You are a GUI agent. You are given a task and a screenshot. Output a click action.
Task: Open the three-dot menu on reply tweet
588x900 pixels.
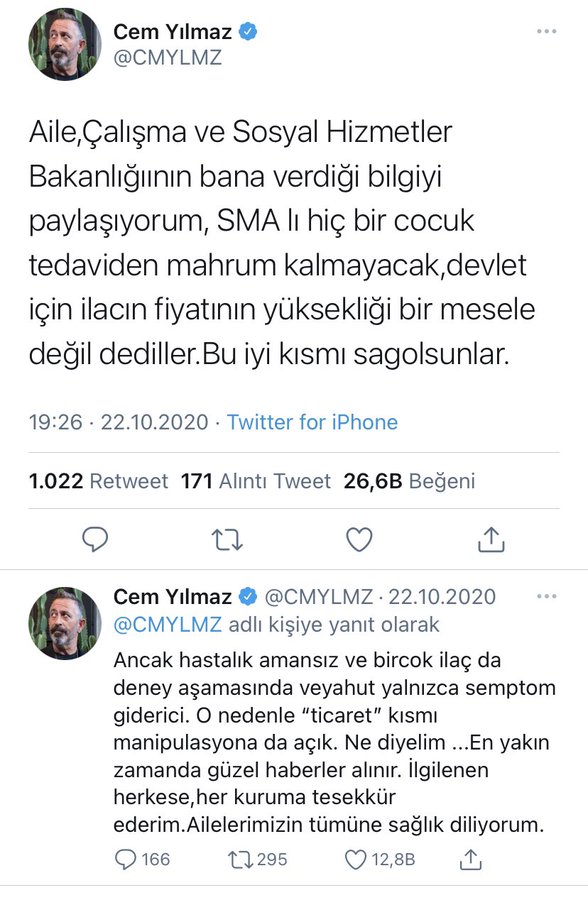[x=547, y=597]
